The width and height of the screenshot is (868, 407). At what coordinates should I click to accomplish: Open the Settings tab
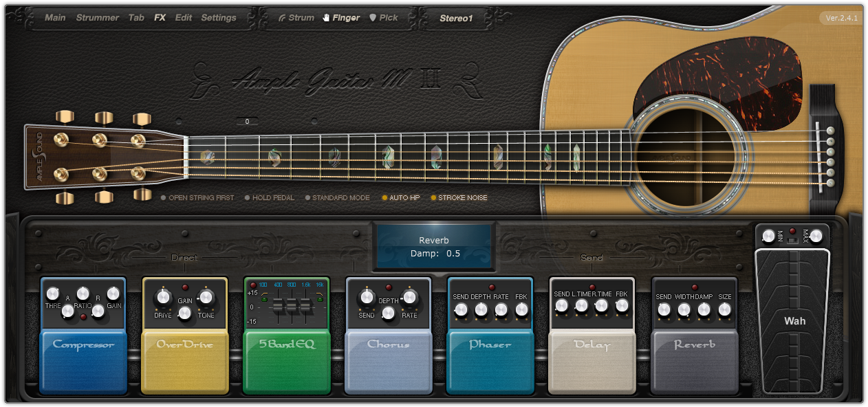pyautogui.click(x=219, y=18)
